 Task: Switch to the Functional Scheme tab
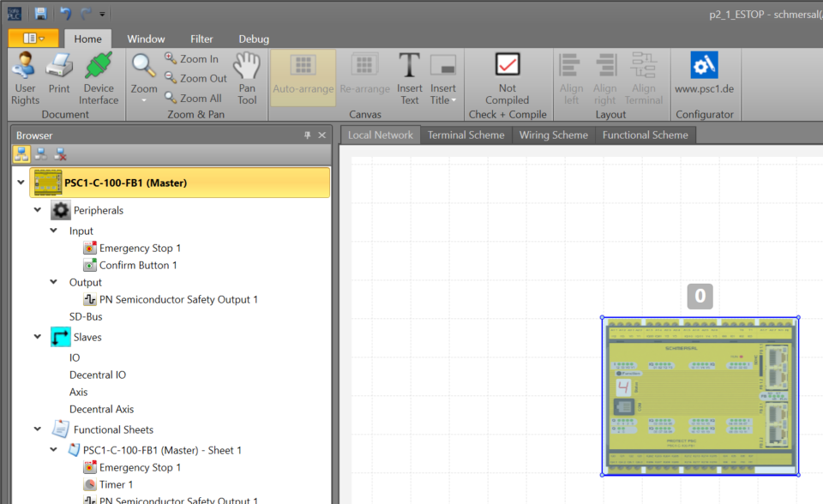[645, 135]
